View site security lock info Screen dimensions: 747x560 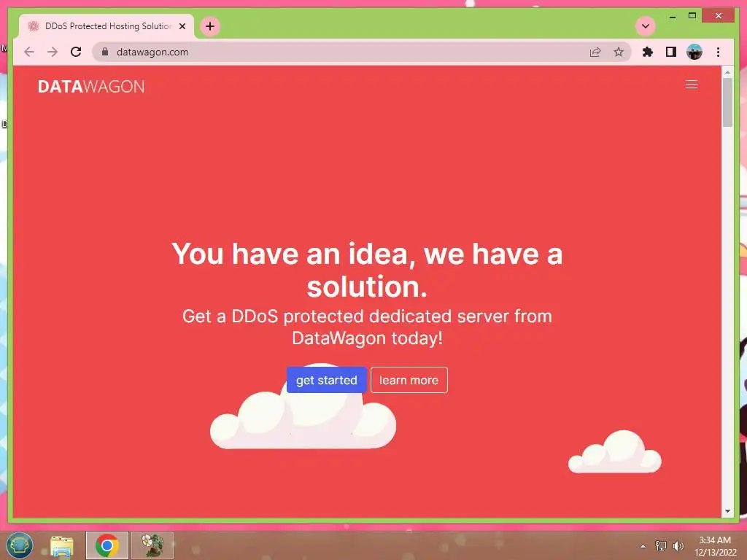point(105,52)
